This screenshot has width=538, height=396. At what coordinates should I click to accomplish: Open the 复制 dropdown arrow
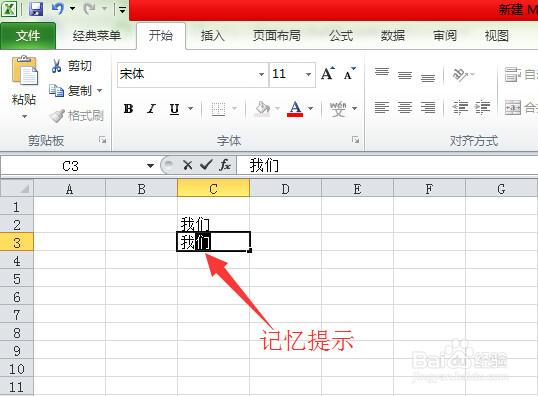point(100,91)
